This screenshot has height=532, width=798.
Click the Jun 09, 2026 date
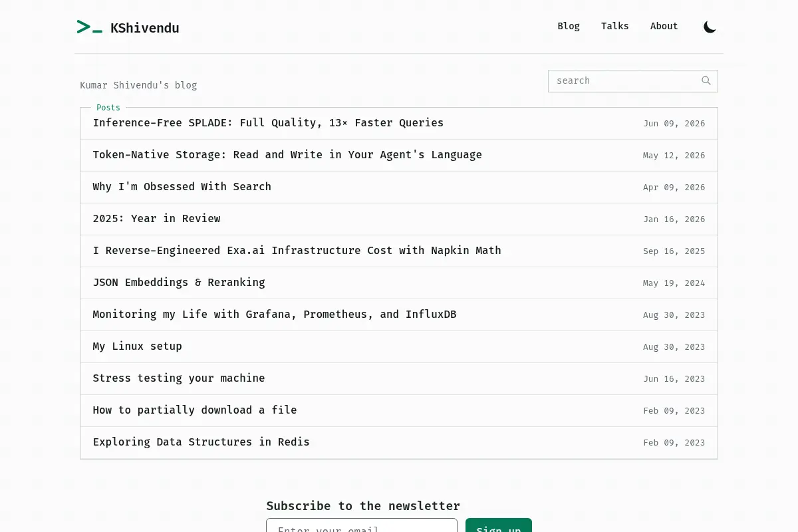tap(674, 124)
